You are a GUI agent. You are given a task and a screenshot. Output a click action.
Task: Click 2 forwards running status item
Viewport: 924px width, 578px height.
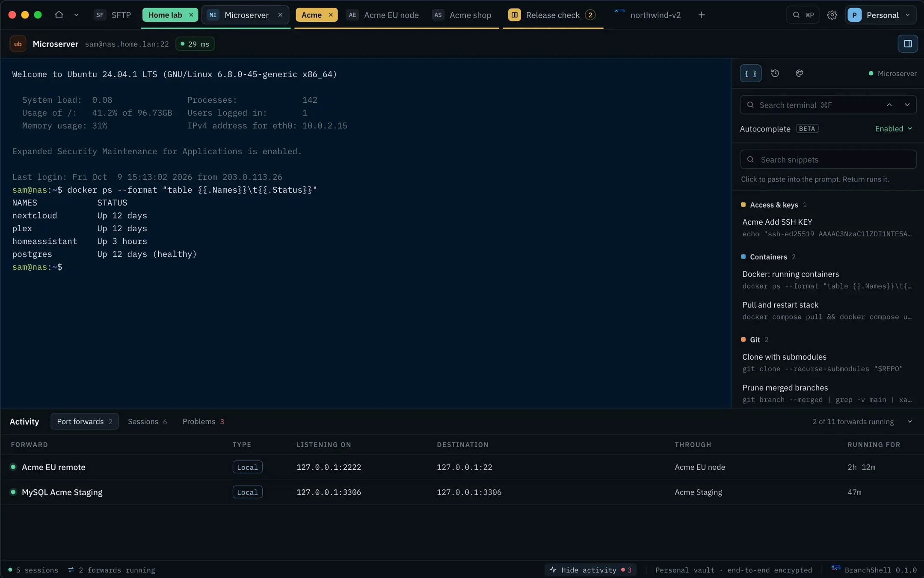click(x=112, y=570)
